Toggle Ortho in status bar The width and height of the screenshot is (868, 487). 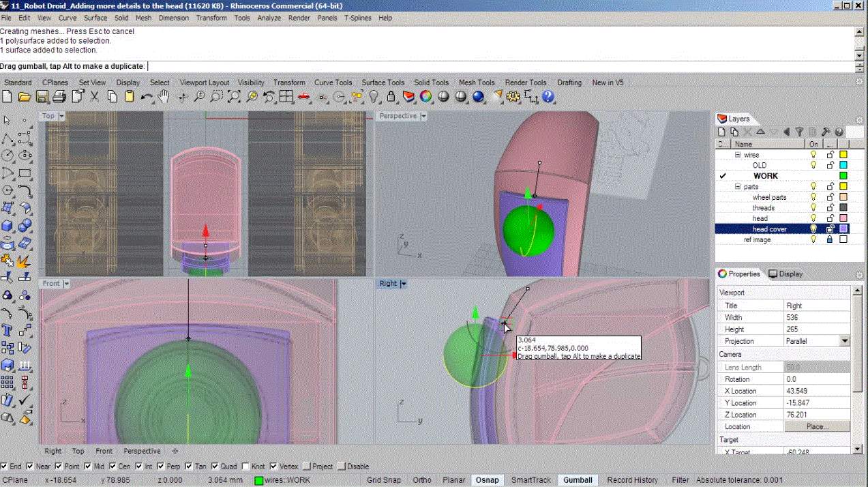422,480
